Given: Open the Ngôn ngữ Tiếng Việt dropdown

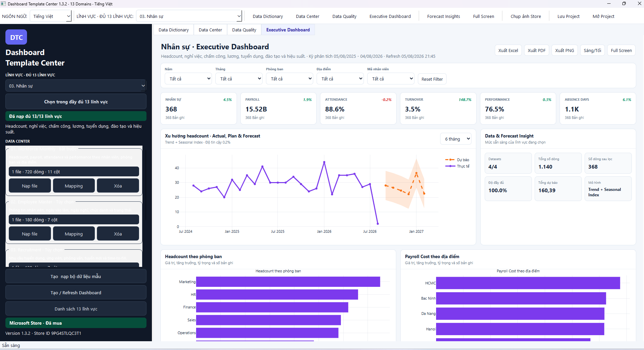Looking at the screenshot, I should [51, 16].
